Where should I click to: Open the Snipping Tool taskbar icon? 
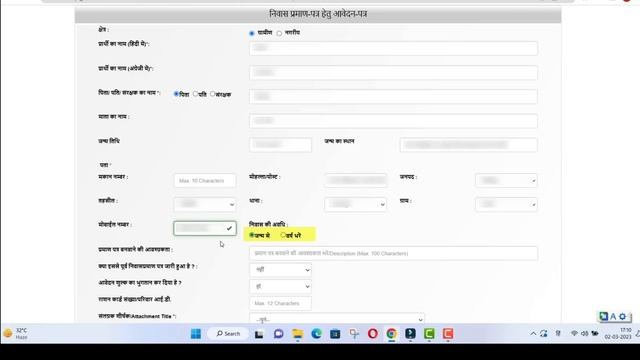[x=354, y=334]
